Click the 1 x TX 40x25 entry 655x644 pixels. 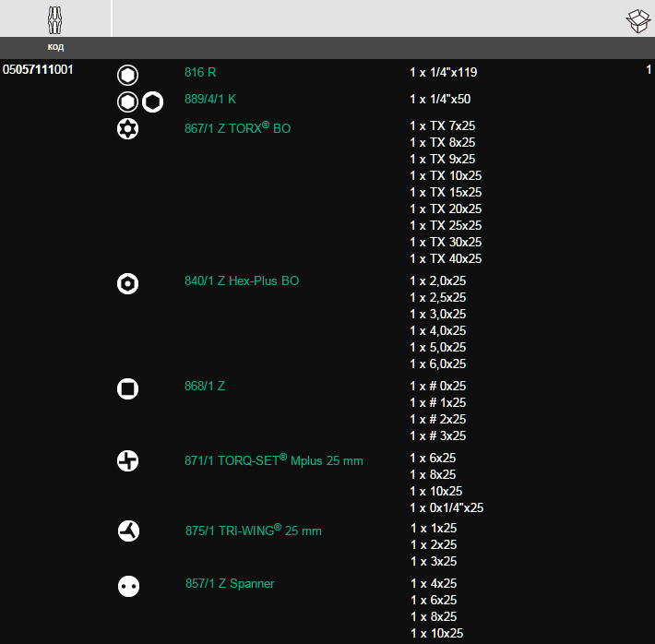[x=446, y=258]
